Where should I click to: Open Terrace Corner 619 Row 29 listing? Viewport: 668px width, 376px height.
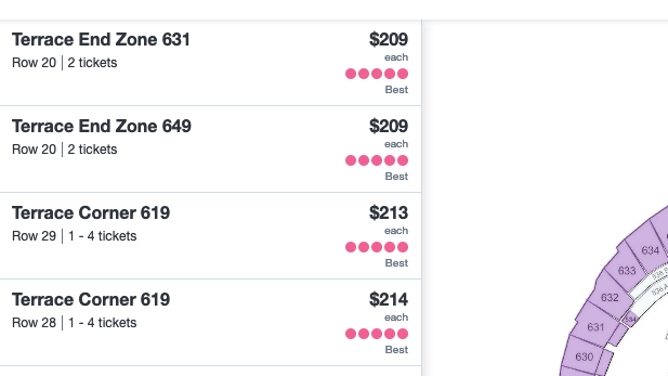(210, 236)
